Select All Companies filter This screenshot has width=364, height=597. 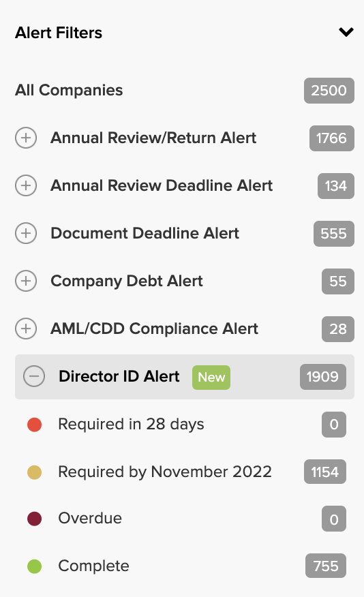[69, 90]
